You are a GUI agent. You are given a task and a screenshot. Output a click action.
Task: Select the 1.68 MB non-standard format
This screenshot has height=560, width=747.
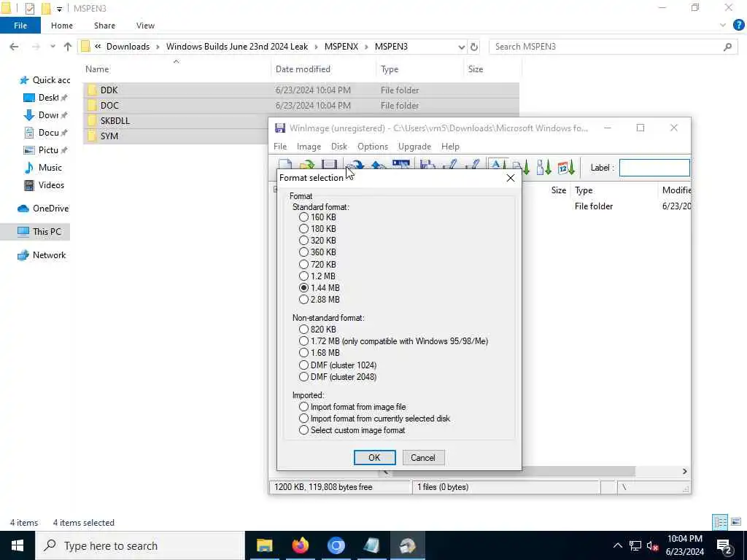click(x=320, y=353)
